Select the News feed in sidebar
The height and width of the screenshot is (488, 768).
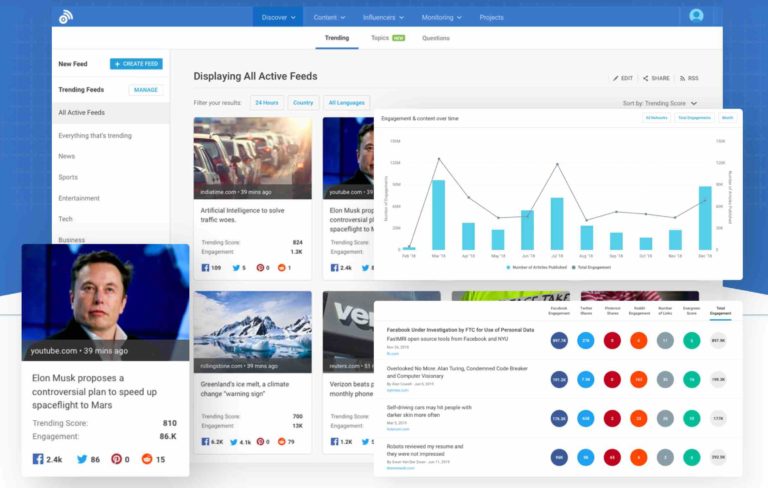[67, 156]
